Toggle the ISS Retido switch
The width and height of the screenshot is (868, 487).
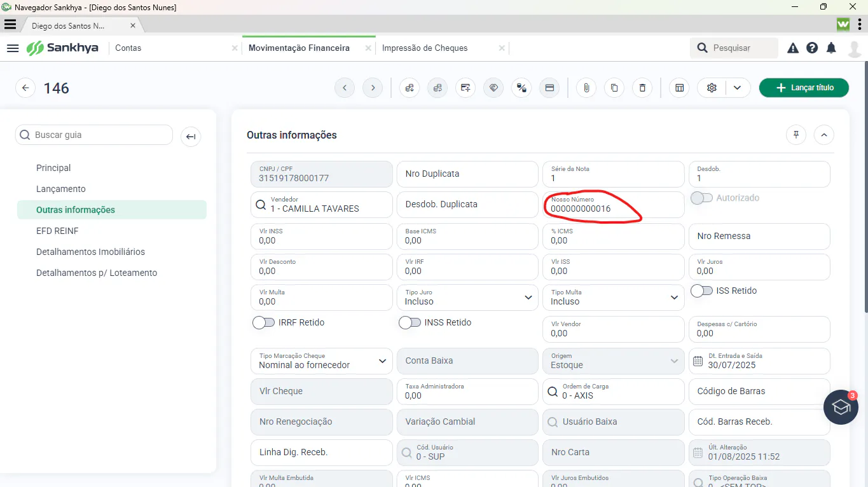[701, 291]
